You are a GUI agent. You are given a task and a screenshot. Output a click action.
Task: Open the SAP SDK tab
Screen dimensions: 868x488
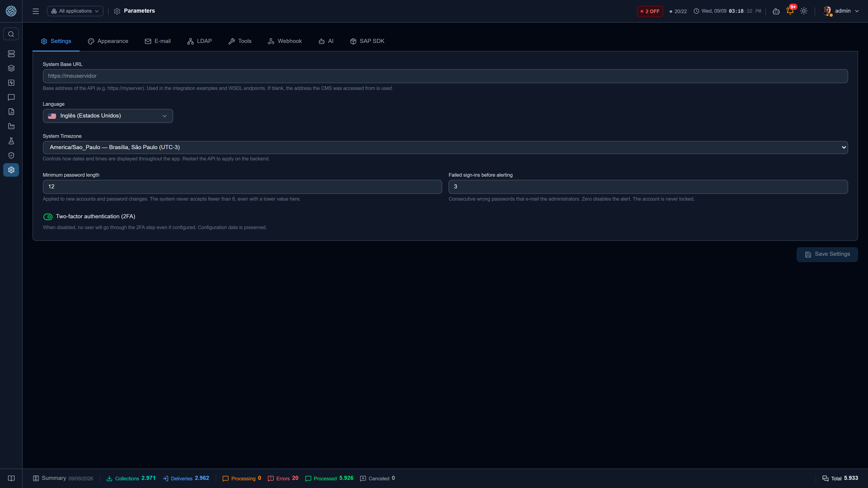click(367, 41)
